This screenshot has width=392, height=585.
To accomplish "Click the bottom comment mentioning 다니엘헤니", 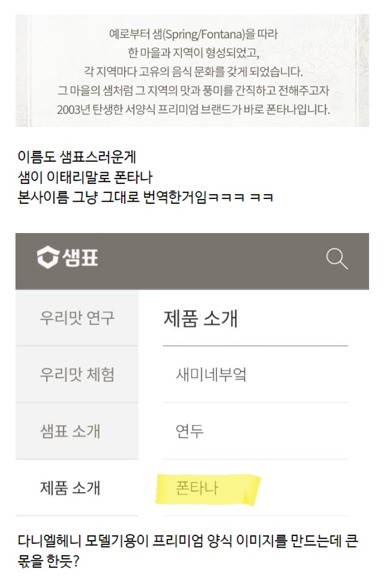I will coord(188,551).
